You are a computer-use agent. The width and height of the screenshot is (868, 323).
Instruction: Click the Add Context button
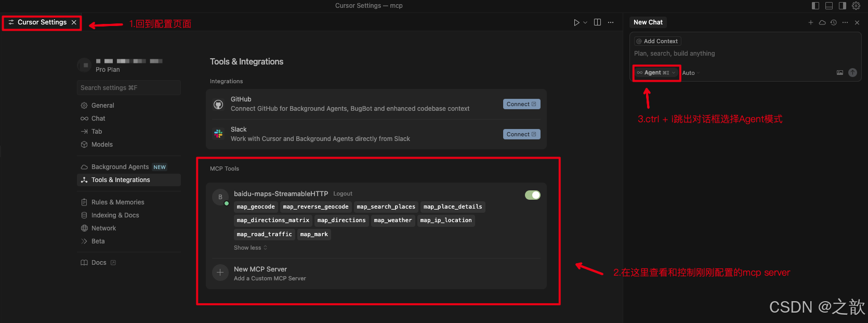[x=657, y=41]
